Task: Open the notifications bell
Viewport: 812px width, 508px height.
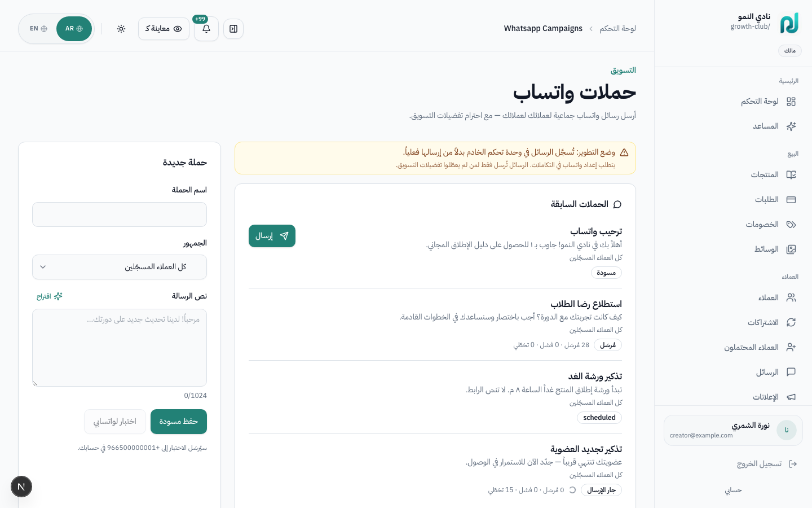Action: 206,29
